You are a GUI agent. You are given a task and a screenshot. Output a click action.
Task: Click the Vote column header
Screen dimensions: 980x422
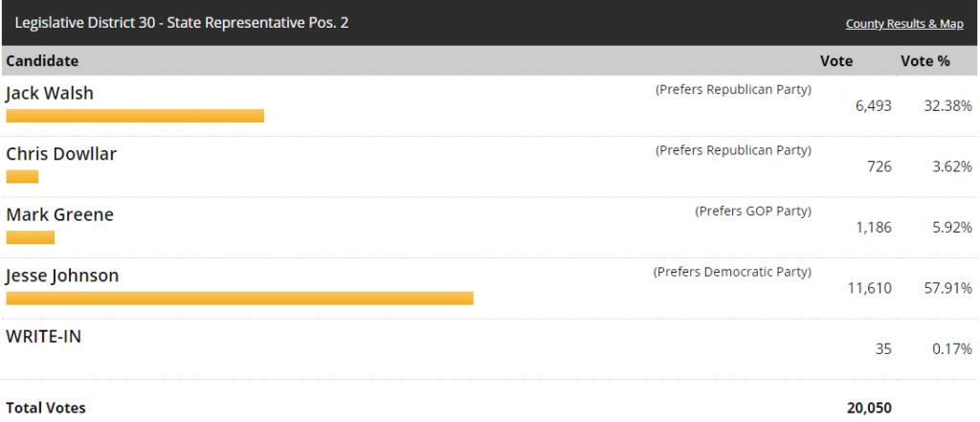click(x=835, y=61)
